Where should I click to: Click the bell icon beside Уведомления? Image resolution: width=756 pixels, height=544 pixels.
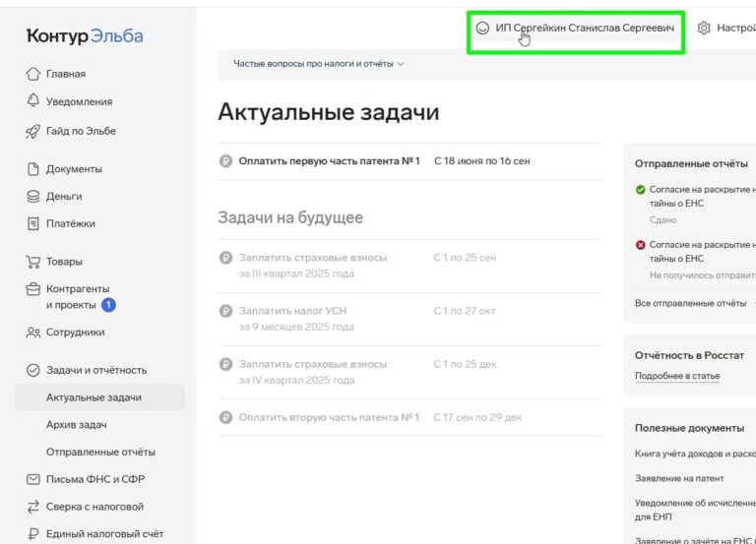(x=32, y=100)
